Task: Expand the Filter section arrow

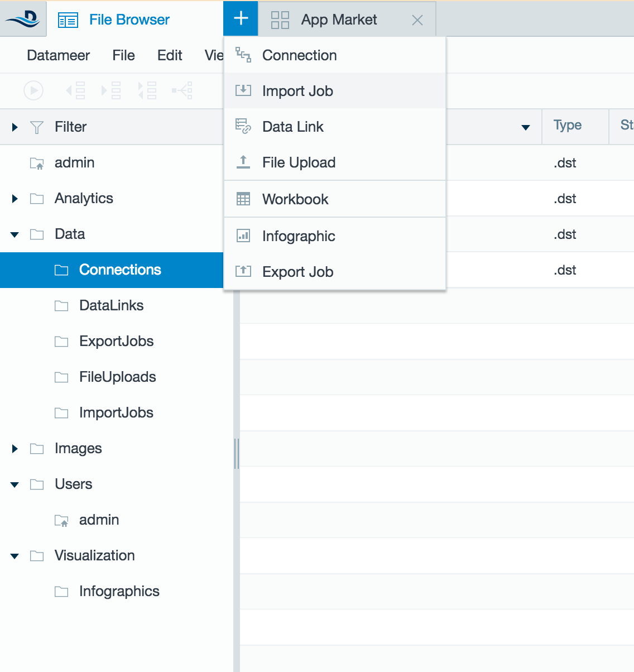Action: click(x=15, y=127)
